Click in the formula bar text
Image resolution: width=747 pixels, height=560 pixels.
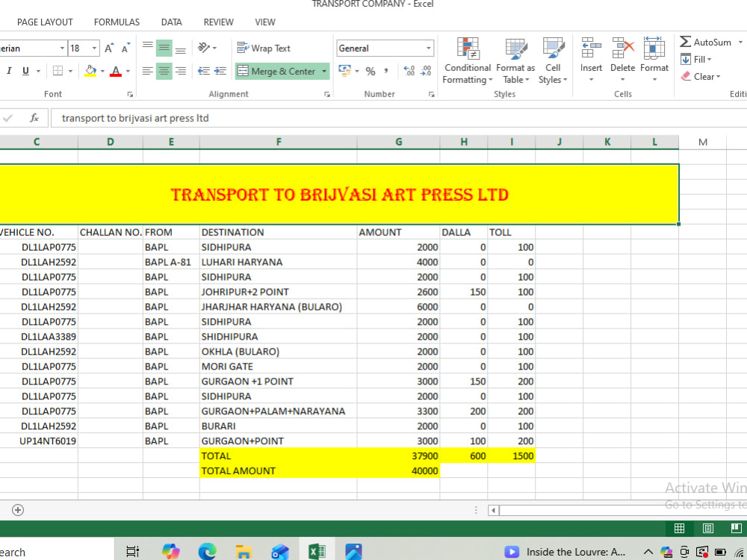tap(135, 118)
